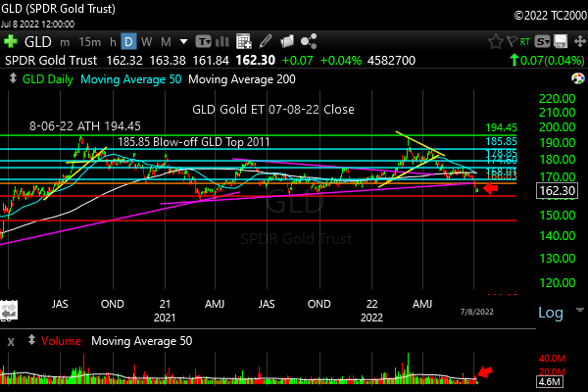Select the 15m timeframe
588x392 pixels.
tap(89, 42)
